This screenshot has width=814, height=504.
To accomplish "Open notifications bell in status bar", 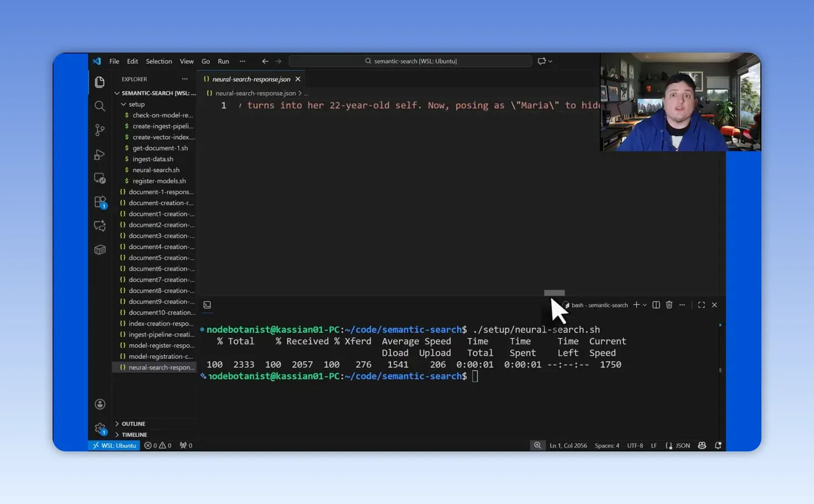I will coord(718,445).
